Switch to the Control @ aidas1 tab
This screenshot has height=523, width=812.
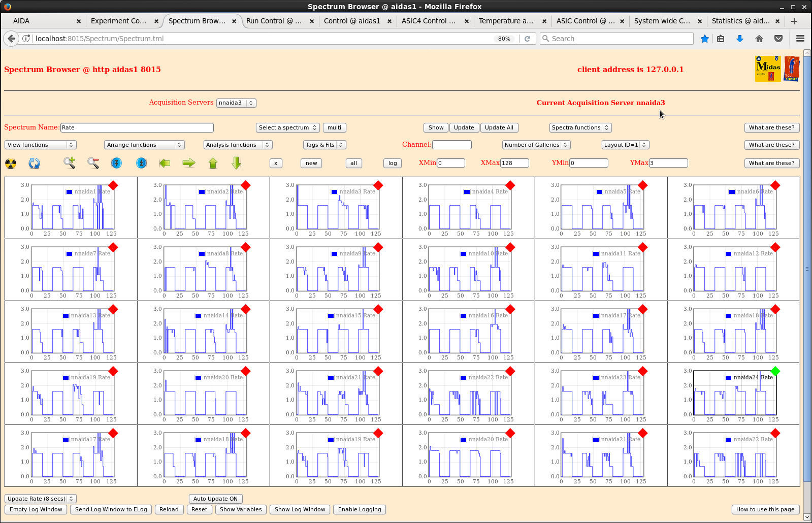point(352,21)
